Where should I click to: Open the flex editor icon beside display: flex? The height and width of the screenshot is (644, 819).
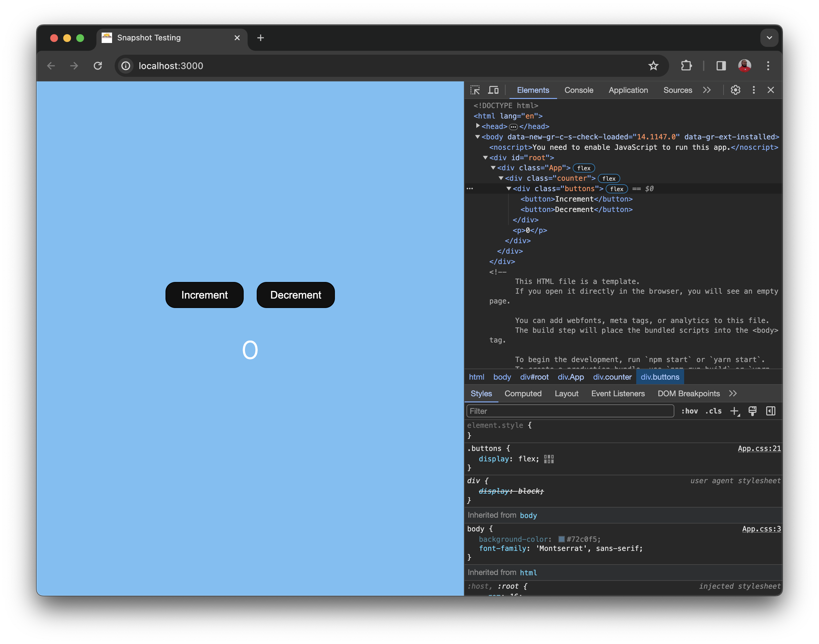click(549, 459)
